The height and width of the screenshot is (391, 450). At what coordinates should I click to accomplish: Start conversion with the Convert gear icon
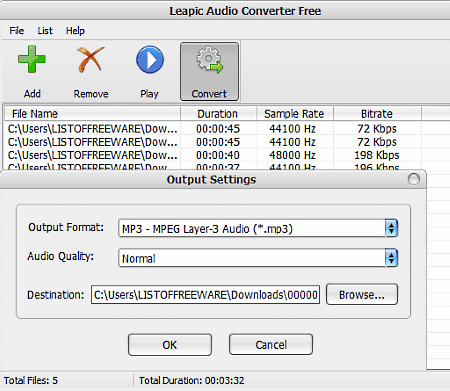(209, 71)
